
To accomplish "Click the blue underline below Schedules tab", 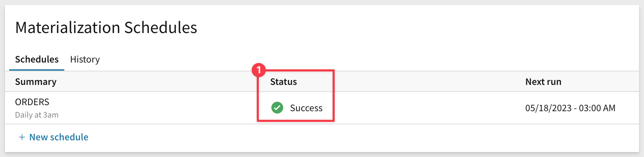I will point(37,70).
